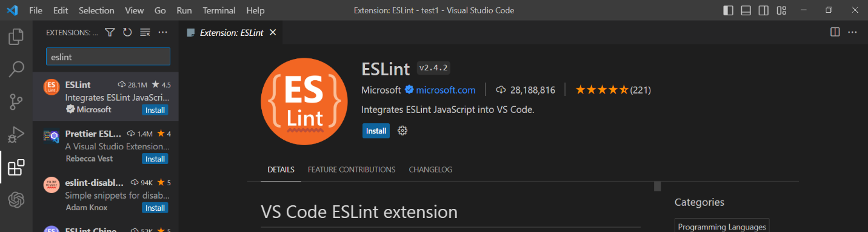Image resolution: width=868 pixels, height=232 pixels.
Task: Select the ESLint row in the extensions list
Action: (106, 97)
